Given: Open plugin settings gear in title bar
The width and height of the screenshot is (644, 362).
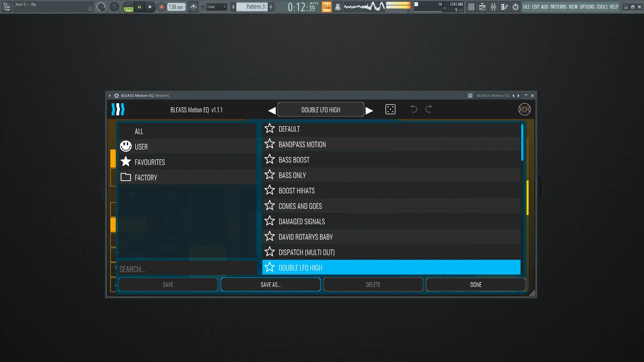Looking at the screenshot, I should 116,96.
